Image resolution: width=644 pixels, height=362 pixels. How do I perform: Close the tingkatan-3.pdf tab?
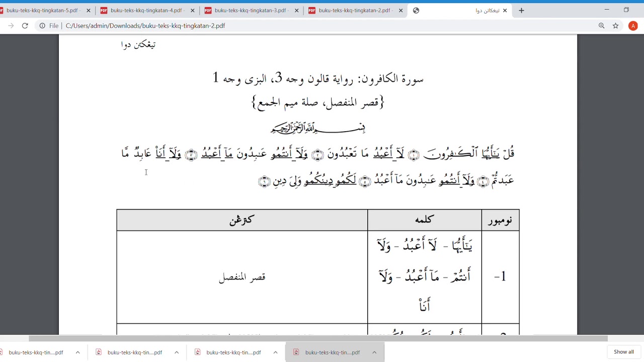(x=297, y=11)
